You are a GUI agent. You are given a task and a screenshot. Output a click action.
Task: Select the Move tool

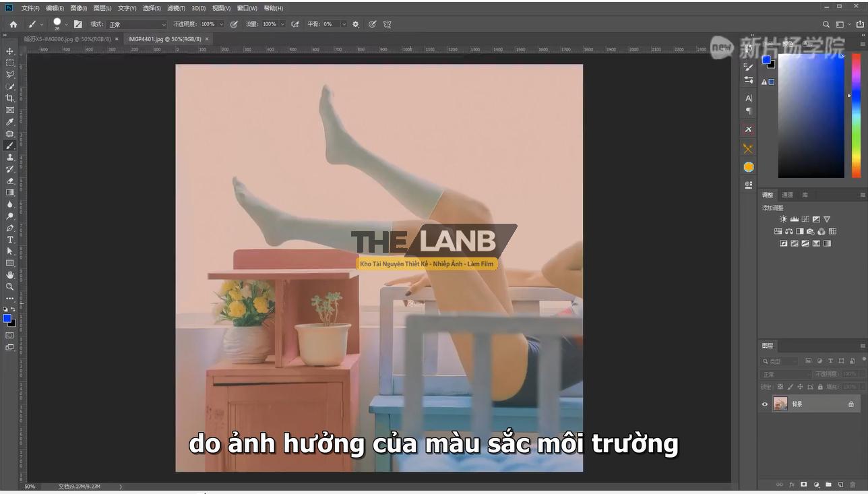click(10, 51)
